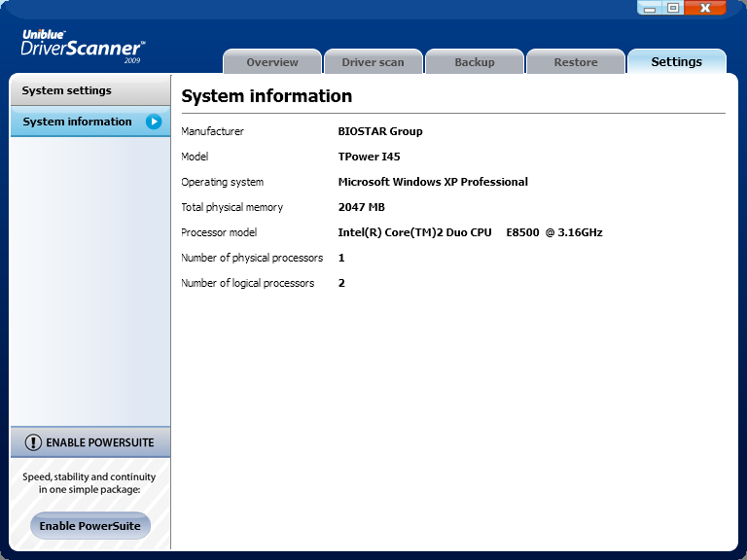Close the DriverScanner window
Image resolution: width=747 pixels, height=560 pixels.
(705, 8)
